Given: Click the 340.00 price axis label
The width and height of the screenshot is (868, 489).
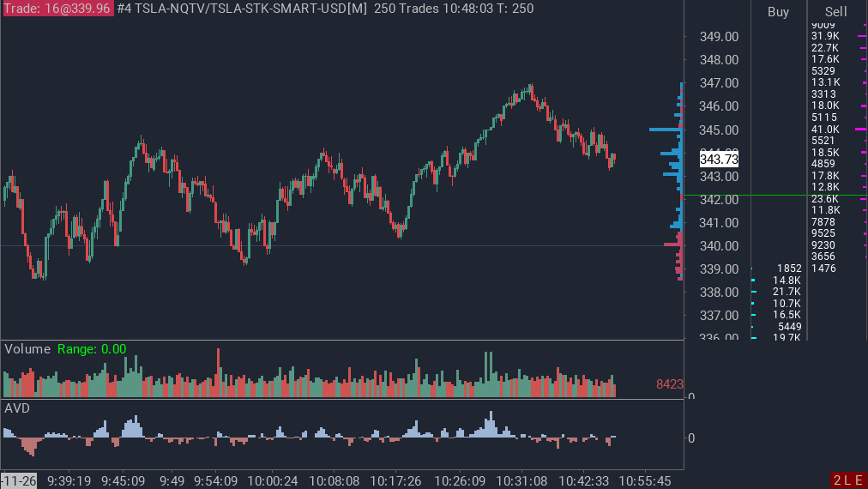Looking at the screenshot, I should pyautogui.click(x=720, y=246).
